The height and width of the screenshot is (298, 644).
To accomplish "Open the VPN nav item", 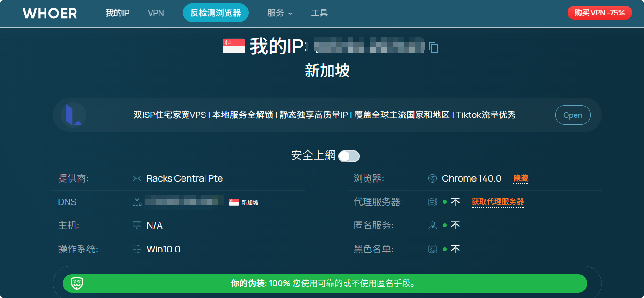I will 156,13.
